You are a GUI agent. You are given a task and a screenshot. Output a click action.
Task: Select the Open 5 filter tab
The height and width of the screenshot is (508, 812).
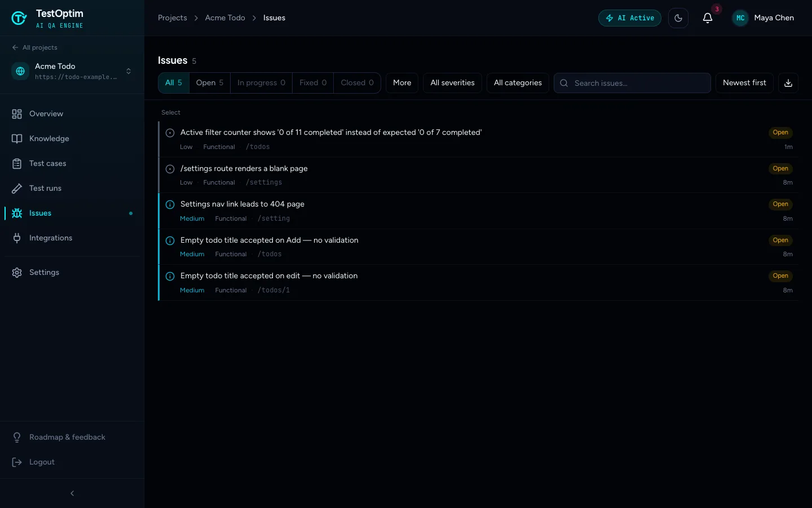[x=210, y=83]
